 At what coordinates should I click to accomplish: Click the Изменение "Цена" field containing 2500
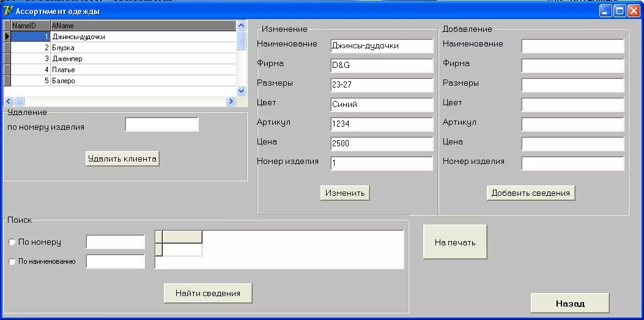coord(382,143)
